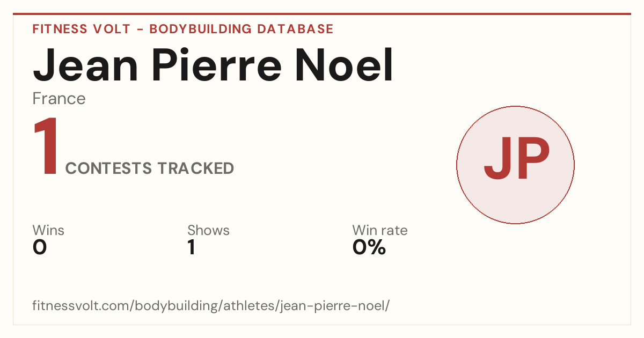Click the Shows stat label

point(208,231)
